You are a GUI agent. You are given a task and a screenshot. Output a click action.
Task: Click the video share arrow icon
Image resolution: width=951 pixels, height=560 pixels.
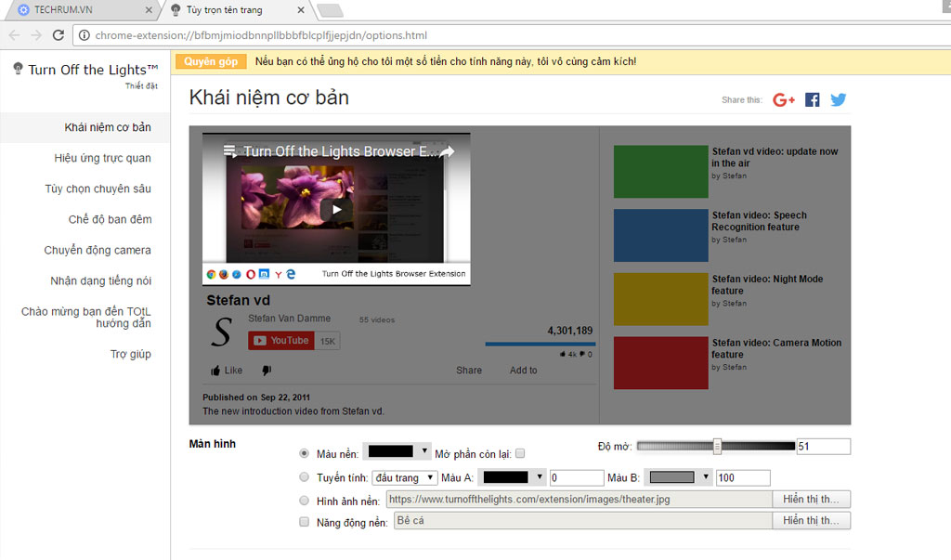(x=448, y=151)
